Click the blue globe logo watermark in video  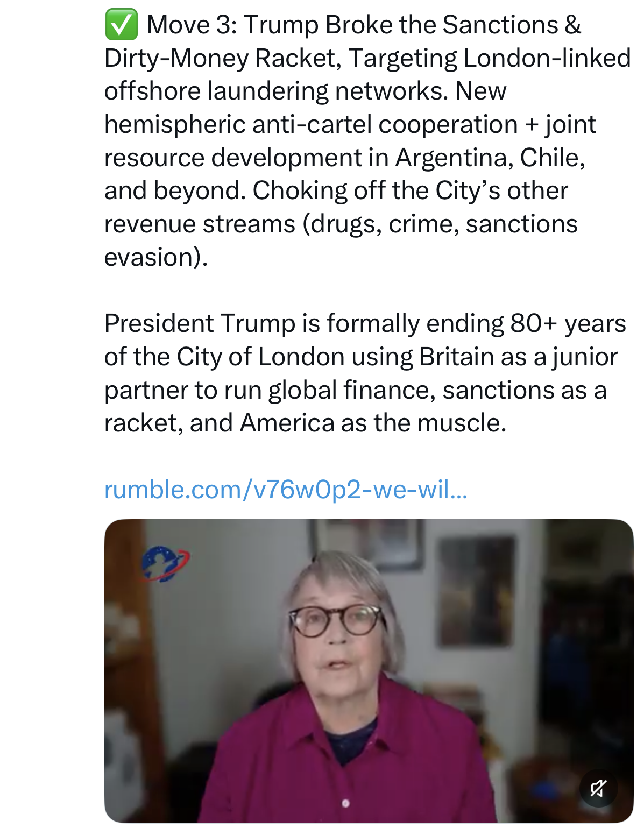[x=164, y=564]
